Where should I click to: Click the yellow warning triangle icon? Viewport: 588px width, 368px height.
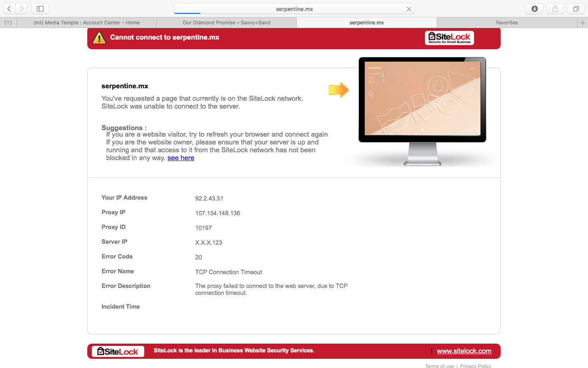(x=99, y=38)
